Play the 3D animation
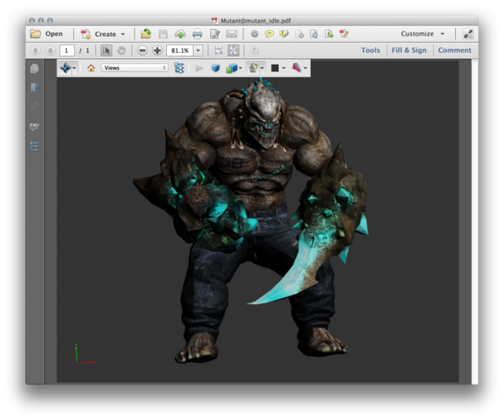Image resolution: width=504 pixels, height=420 pixels. tap(199, 68)
